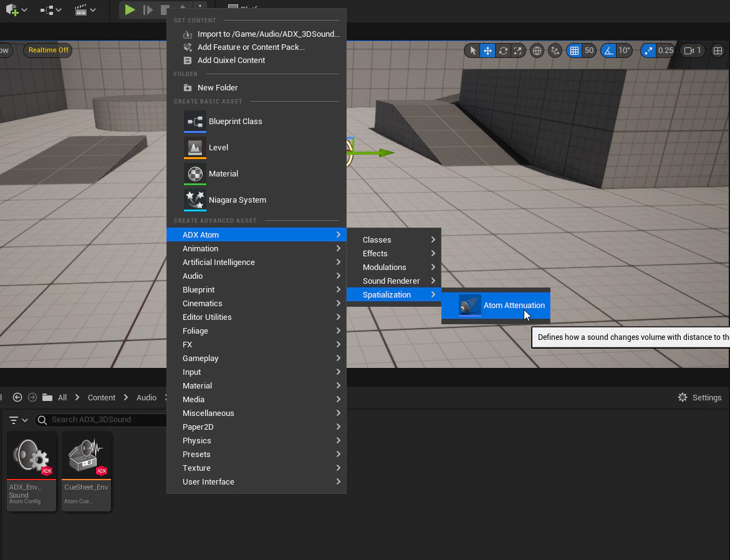Click the content browser forward arrow

tap(32, 397)
